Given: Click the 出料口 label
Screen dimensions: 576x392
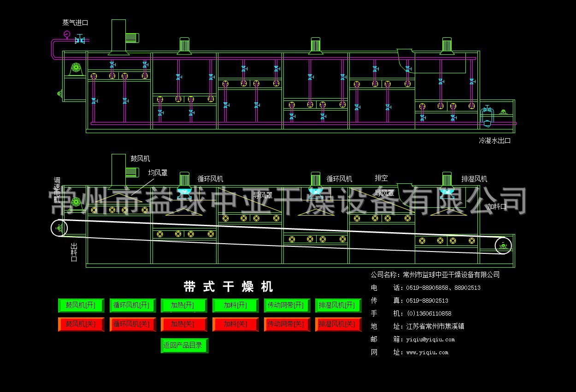Looking at the screenshot, I should pyautogui.click(x=74, y=252).
